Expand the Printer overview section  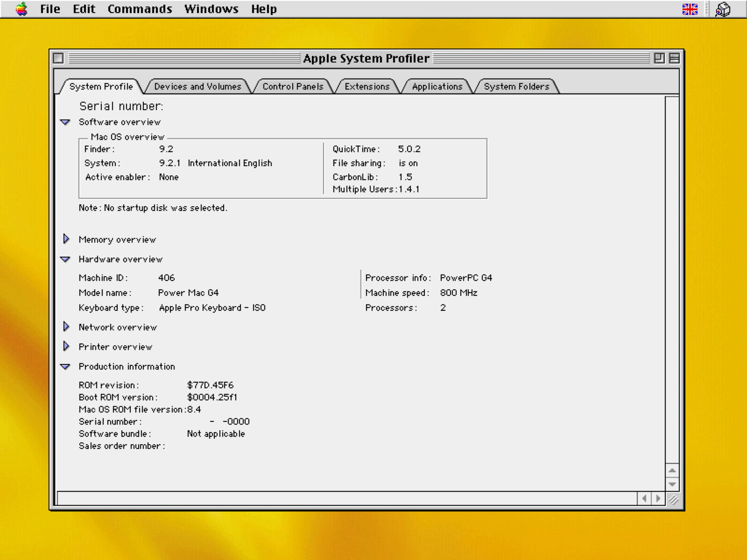66,346
